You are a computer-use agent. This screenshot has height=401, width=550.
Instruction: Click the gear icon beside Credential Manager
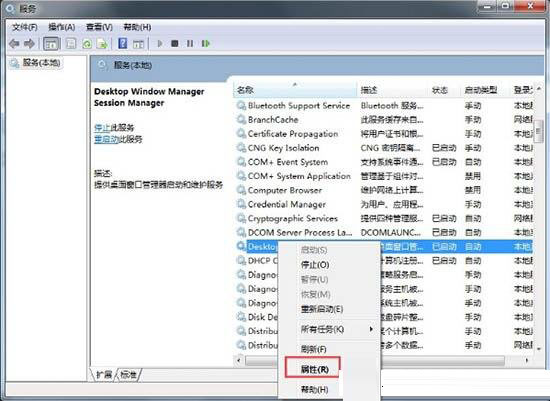(x=241, y=204)
